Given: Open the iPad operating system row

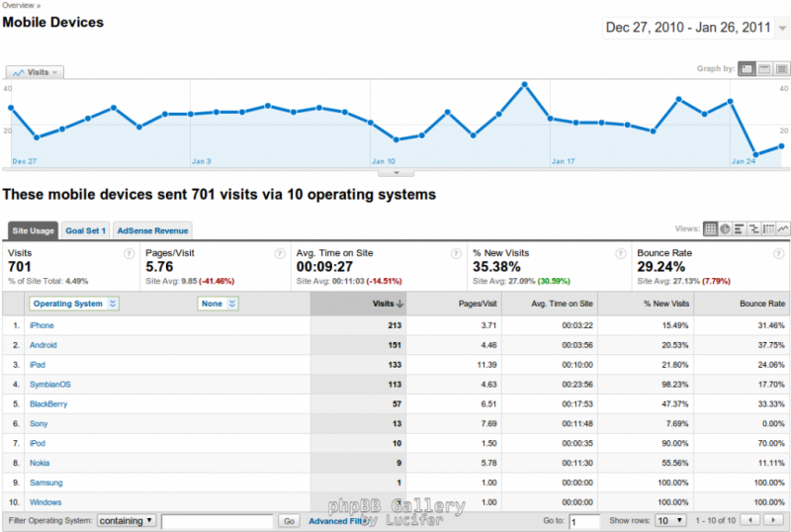Looking at the screenshot, I should (x=38, y=365).
